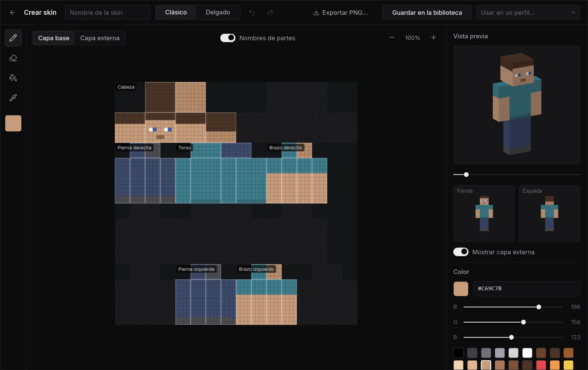This screenshot has height=370, width=588.
Task: Zoom out with the minus icon
Action: click(392, 38)
